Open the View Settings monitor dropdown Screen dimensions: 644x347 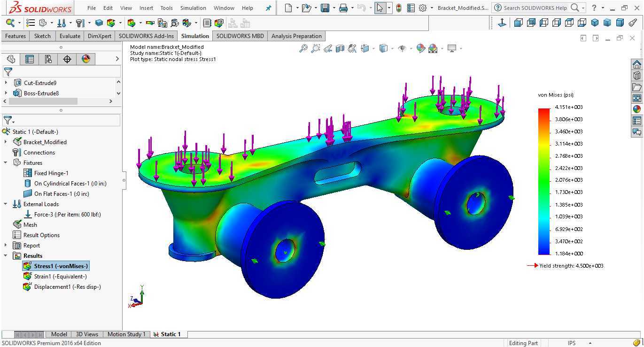(x=461, y=48)
